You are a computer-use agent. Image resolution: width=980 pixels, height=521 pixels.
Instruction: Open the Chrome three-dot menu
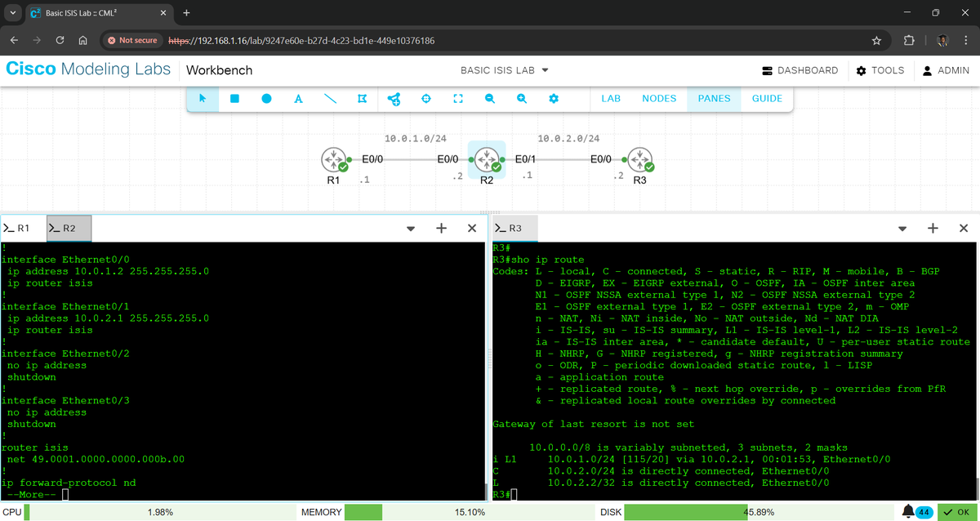tap(964, 40)
